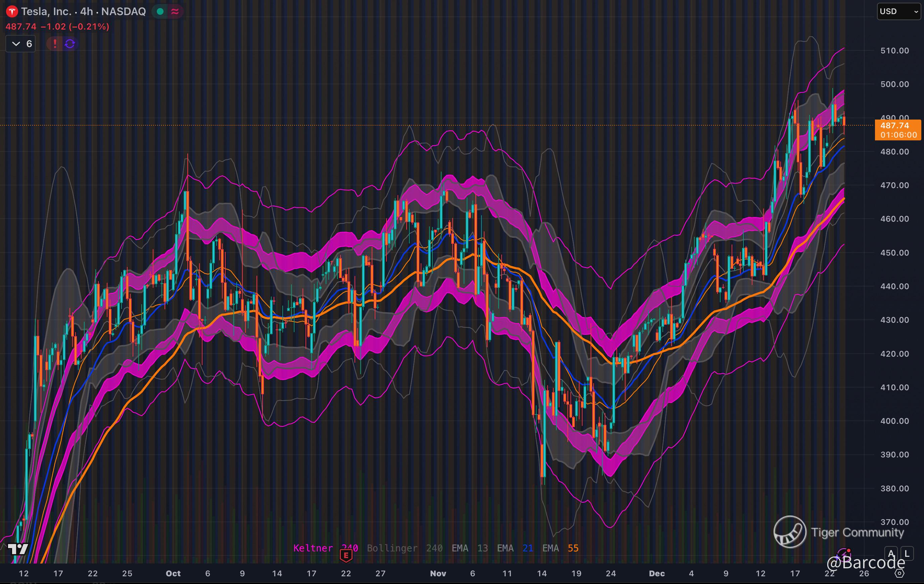Click the green market status dot
The image size is (924, 584).
160,11
